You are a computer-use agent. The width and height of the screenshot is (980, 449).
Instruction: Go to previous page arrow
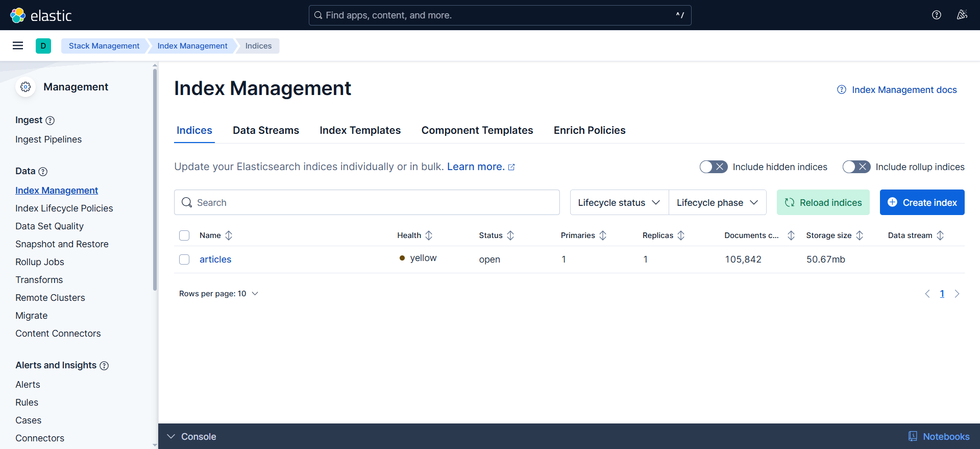(x=927, y=294)
